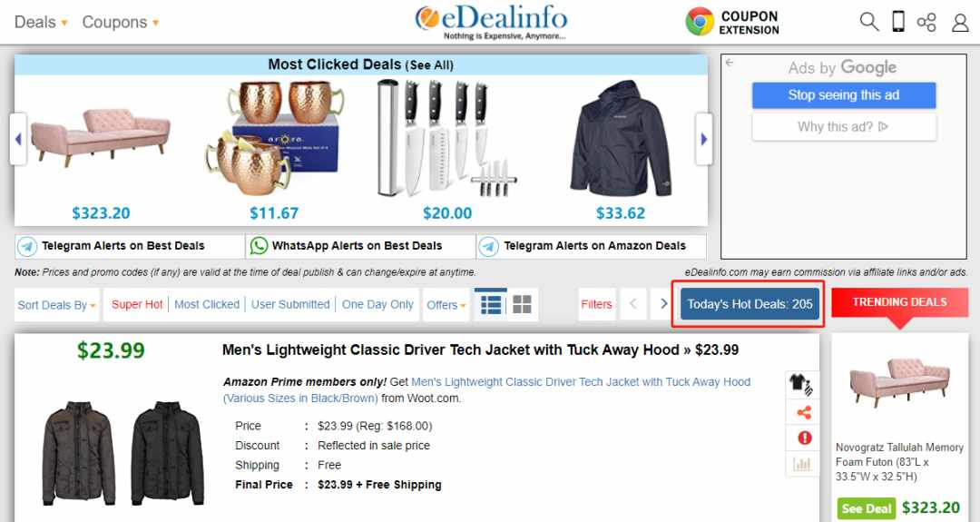Report the deal with red alert icon

click(804, 438)
